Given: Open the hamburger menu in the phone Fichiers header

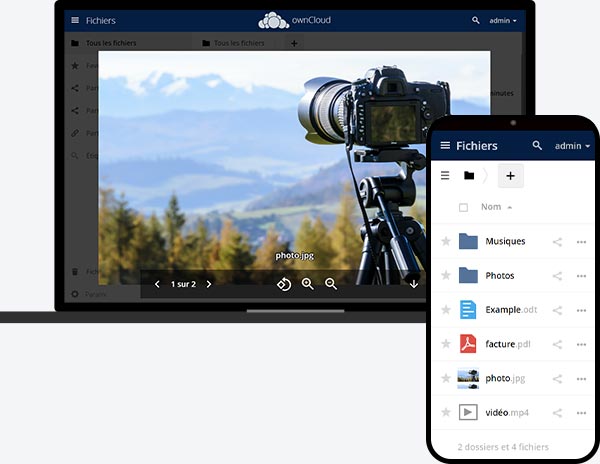Looking at the screenshot, I should pos(445,145).
